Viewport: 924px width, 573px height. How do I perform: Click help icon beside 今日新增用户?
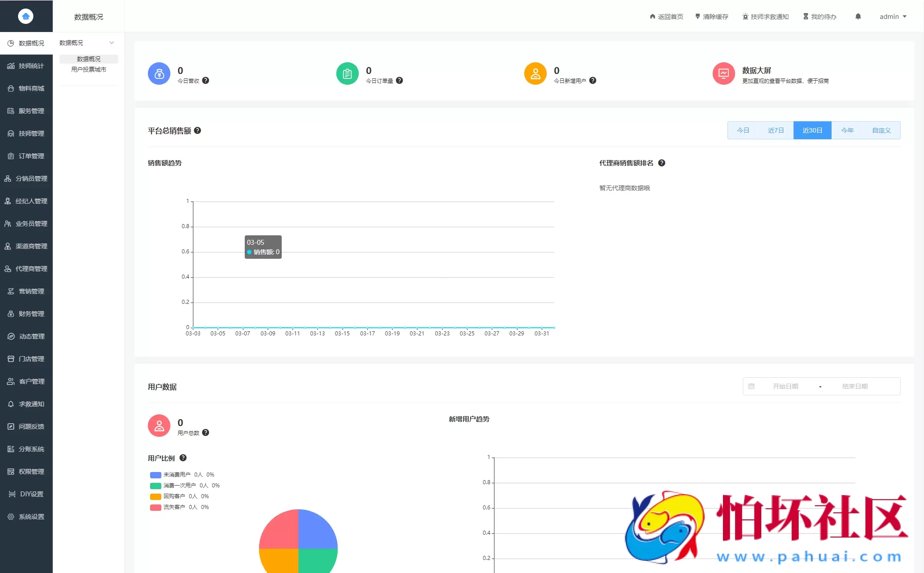coord(593,81)
